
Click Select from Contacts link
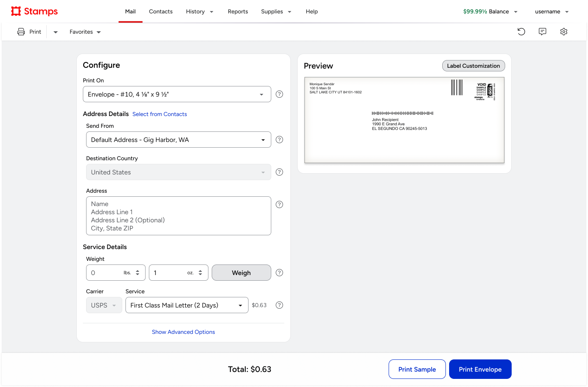coord(160,114)
